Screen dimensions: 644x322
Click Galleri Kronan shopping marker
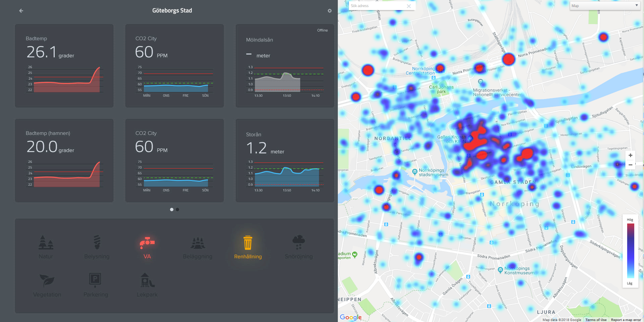[470, 138]
